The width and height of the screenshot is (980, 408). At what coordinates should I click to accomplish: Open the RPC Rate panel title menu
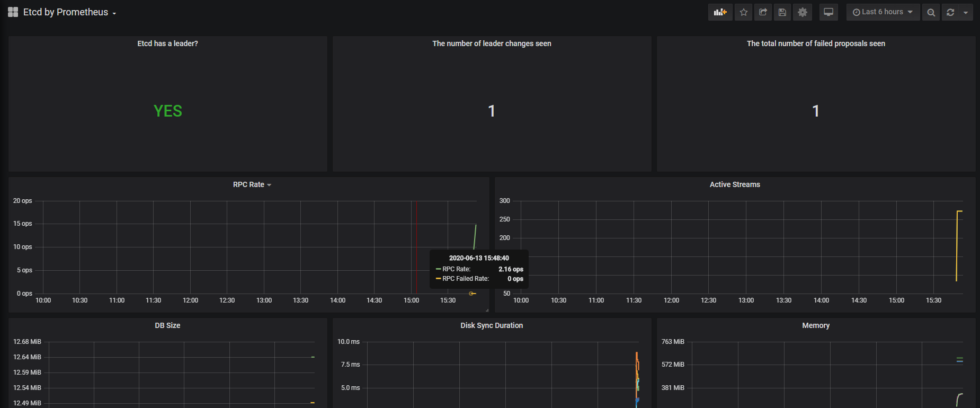tap(252, 184)
